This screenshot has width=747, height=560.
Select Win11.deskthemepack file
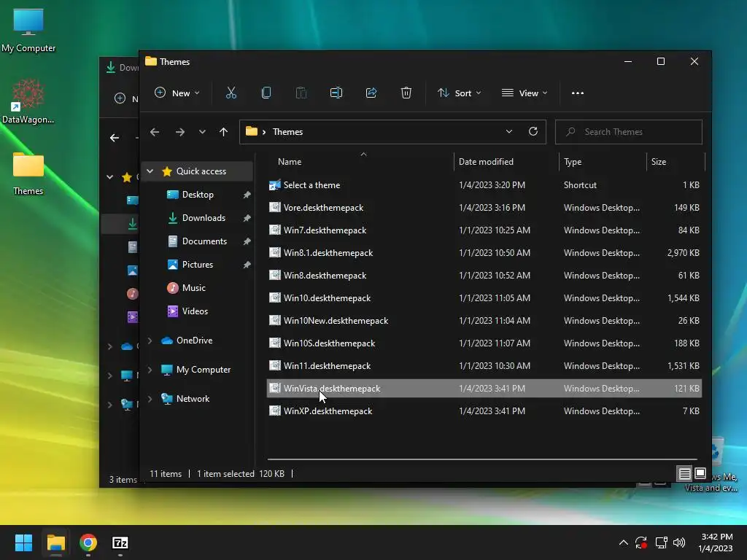484,366
